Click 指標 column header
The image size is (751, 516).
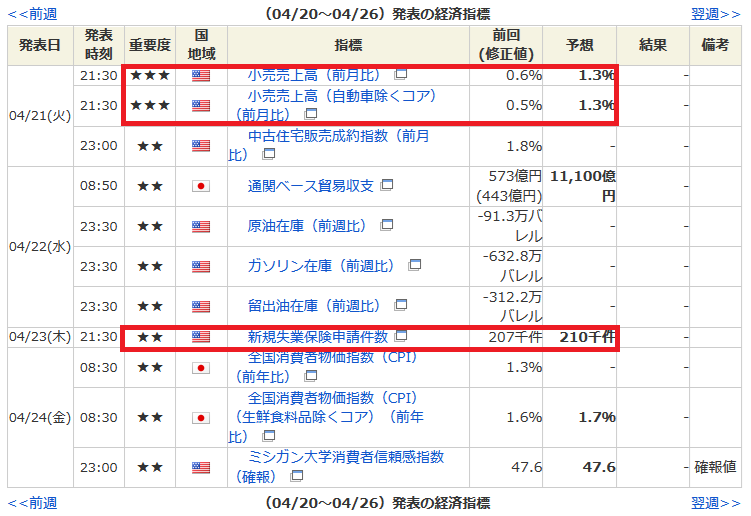coord(348,45)
